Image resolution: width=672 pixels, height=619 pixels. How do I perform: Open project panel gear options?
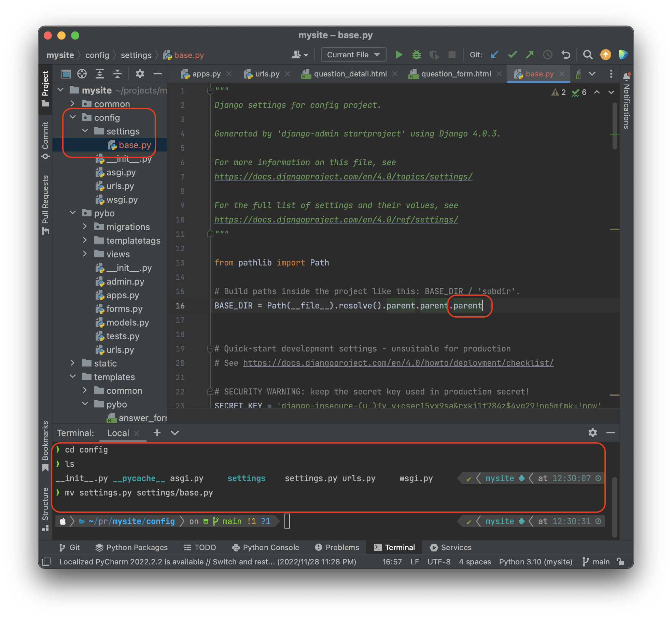[140, 74]
